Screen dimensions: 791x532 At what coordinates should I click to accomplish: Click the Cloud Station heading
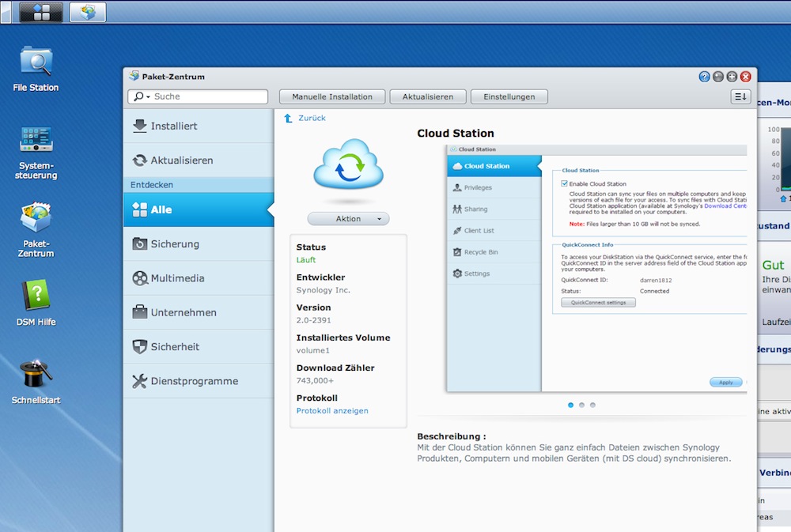tap(456, 133)
